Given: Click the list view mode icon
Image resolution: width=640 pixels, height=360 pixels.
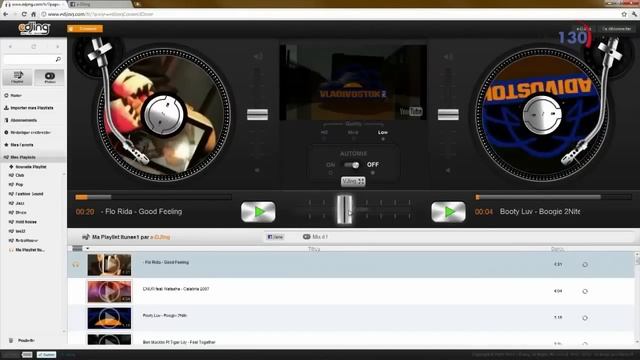Looking at the screenshot, I should coord(77,248).
